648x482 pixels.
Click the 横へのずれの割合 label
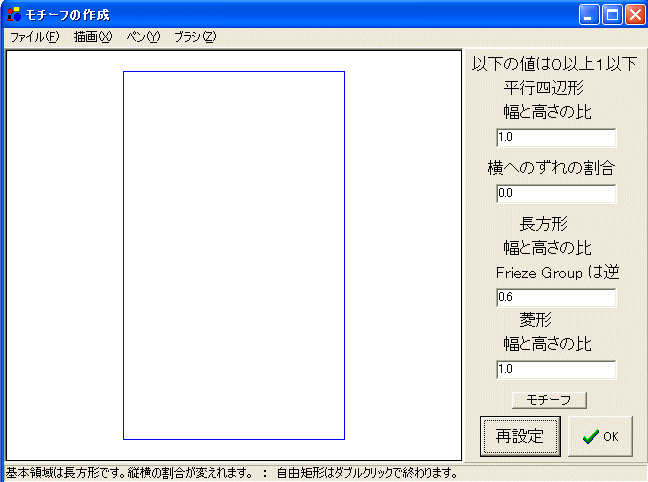point(551,168)
